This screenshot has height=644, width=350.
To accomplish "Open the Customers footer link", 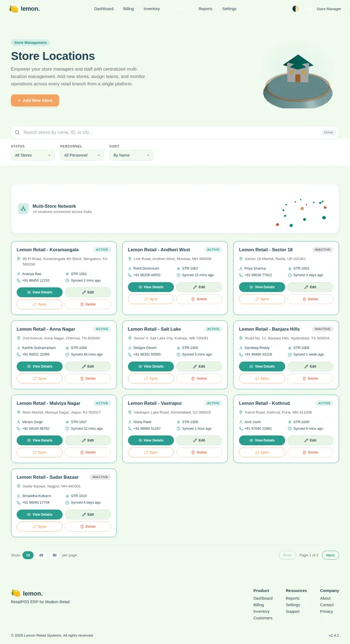I will [262, 618].
